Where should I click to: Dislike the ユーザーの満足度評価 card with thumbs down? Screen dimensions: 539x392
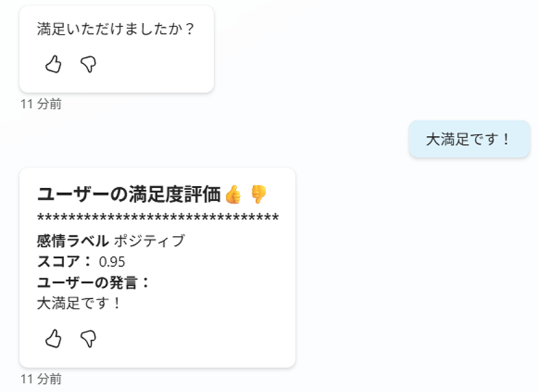pos(89,338)
